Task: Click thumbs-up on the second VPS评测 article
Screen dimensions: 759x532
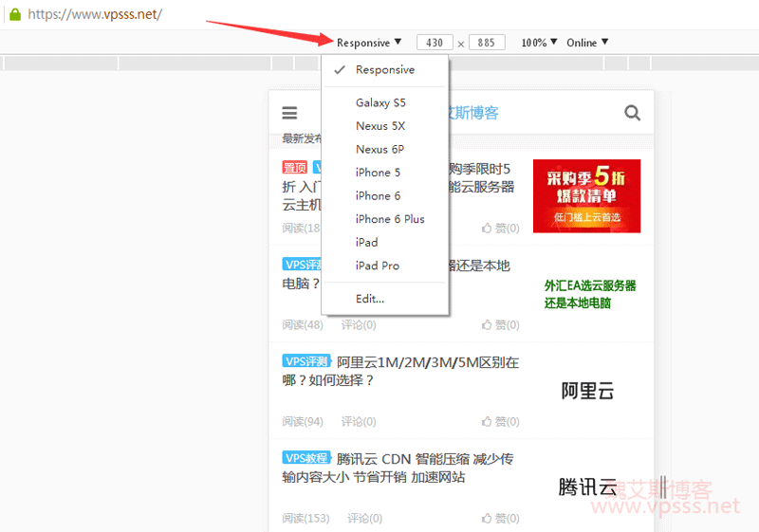Action: click(488, 325)
